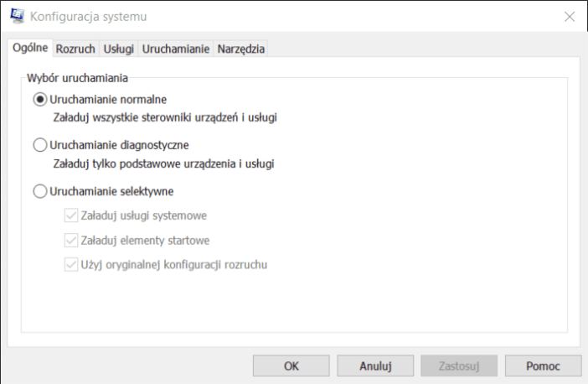Toggle the Załaduj usługi systemowe checkbox
588x384 pixels.
71,215
